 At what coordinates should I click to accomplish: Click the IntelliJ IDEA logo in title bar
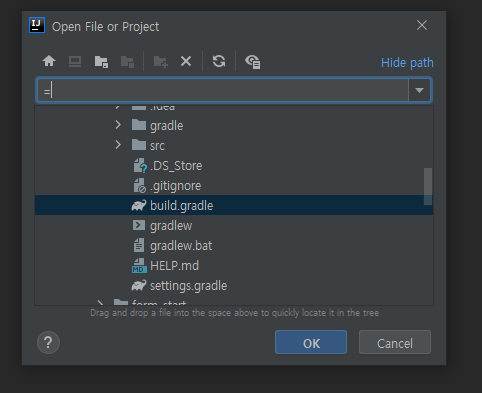pos(37,25)
